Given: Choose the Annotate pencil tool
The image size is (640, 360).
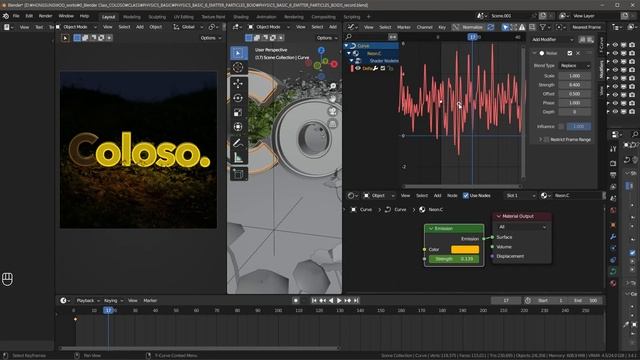Looking at the screenshot, I should click(238, 143).
